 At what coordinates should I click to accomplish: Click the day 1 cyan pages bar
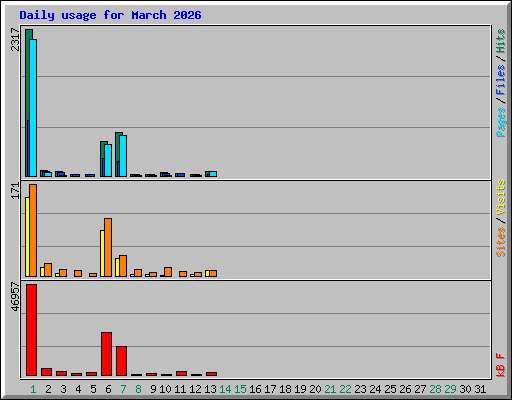click(33, 108)
